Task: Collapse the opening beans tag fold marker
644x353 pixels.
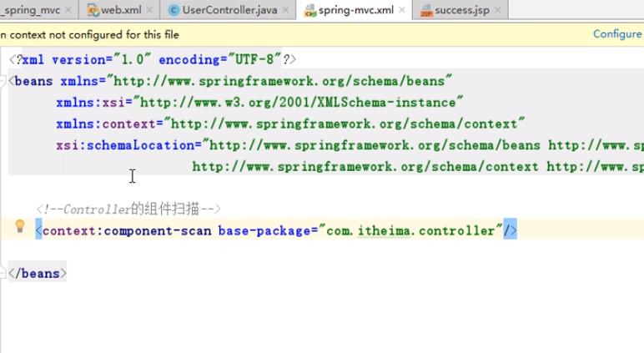Action: click(3, 81)
